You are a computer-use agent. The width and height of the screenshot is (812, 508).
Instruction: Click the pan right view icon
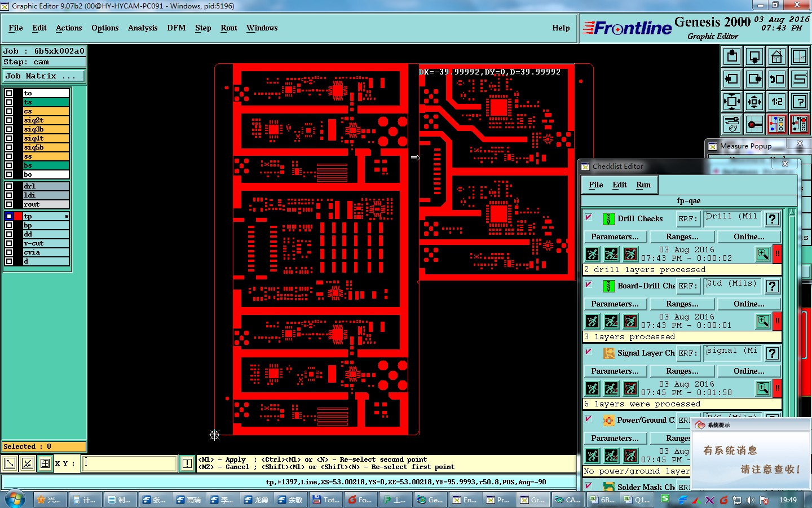[754, 79]
